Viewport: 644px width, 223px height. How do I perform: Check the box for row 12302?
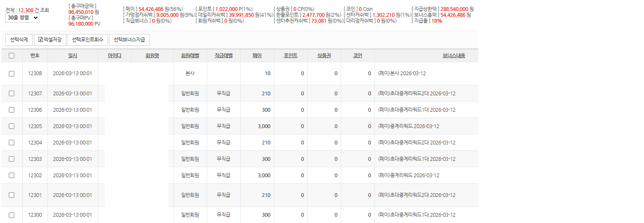point(11,176)
